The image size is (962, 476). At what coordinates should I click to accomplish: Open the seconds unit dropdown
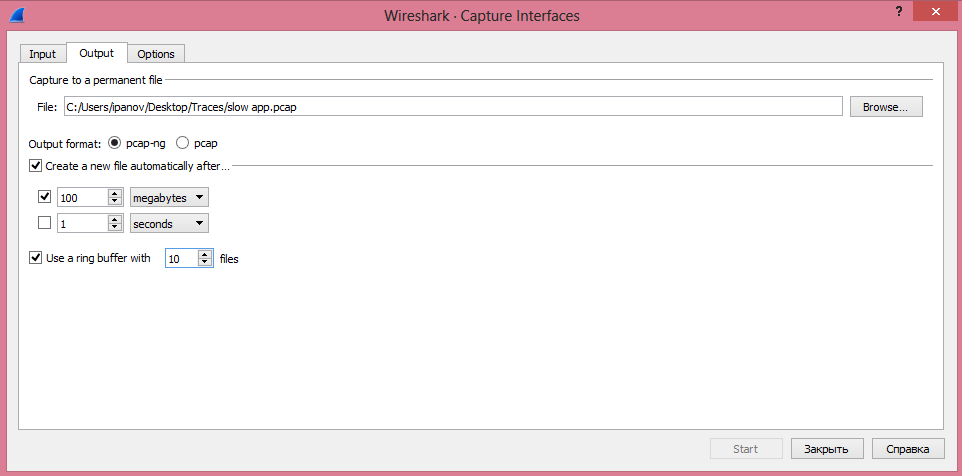coord(169,223)
